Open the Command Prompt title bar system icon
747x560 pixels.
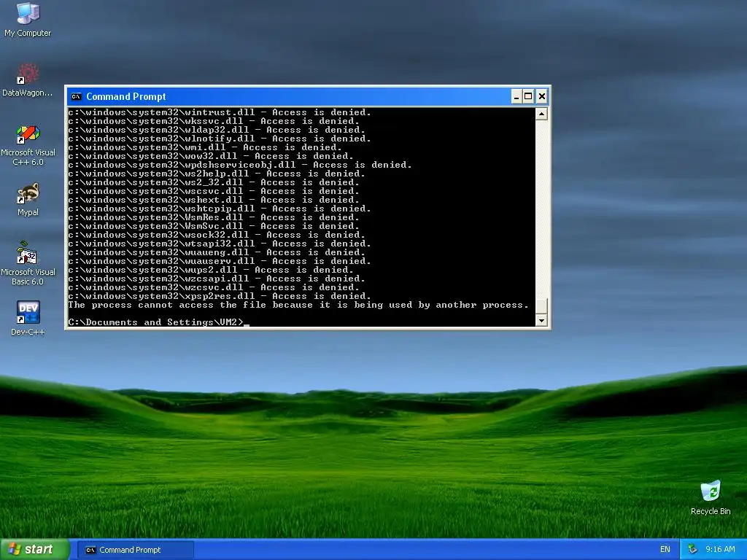[x=76, y=97]
